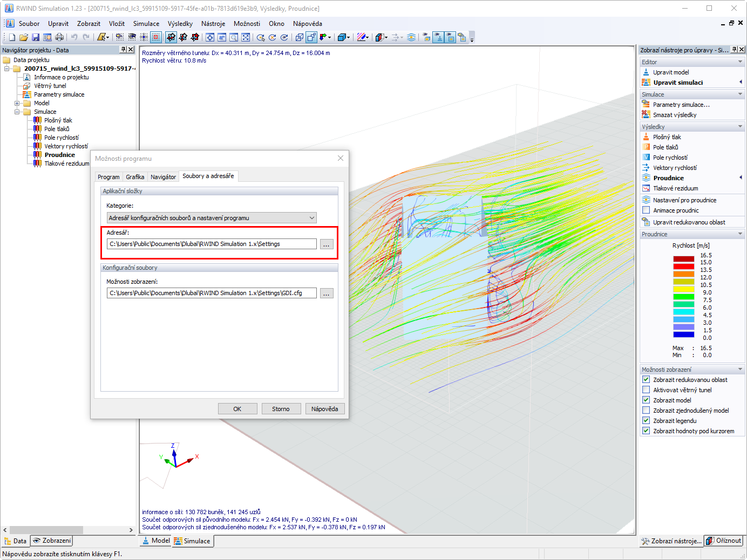Click the Plošný tlak icon in results panel
Viewport: 747px width, 560px height.
(646, 137)
